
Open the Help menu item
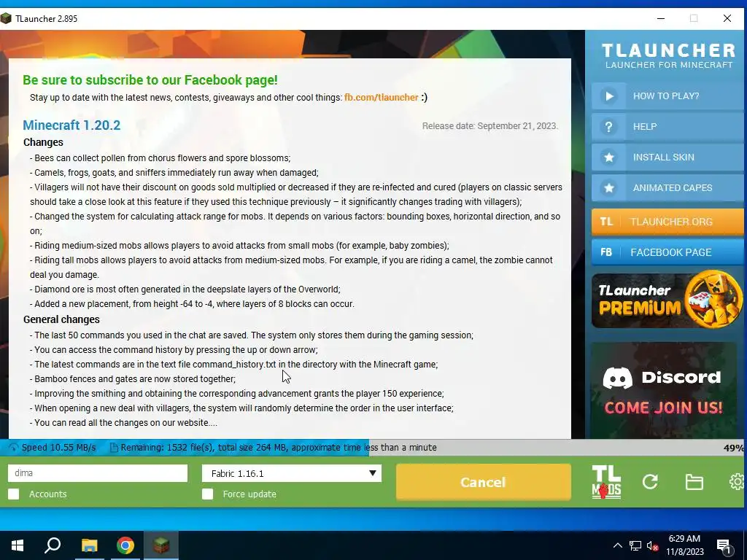point(667,127)
